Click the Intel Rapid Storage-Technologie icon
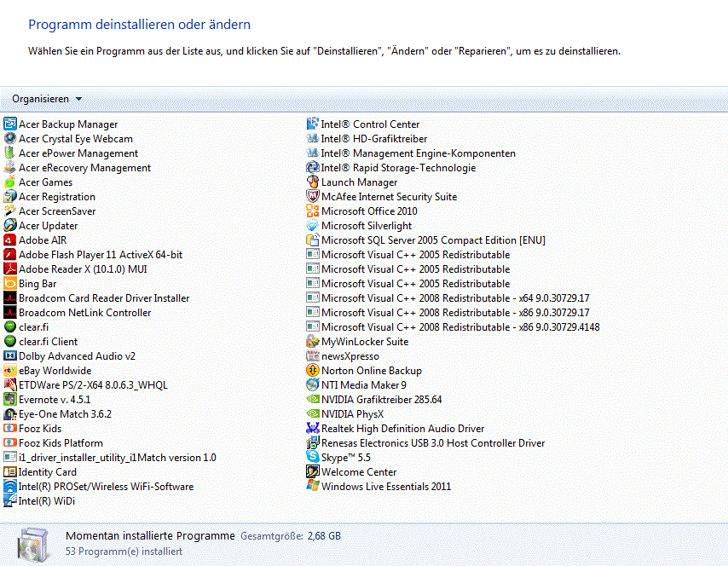Viewport: 728px width, 566px height. point(313,167)
